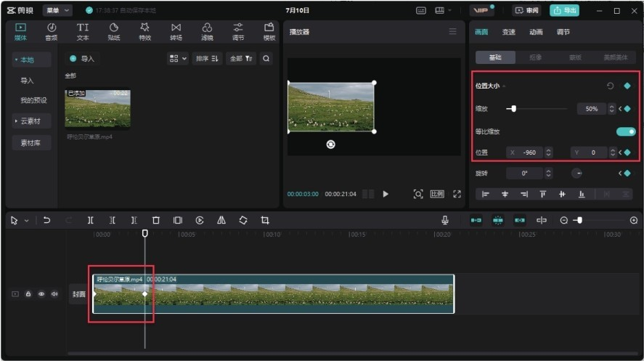The image size is (644, 361).
Task: Open the 贴纸 (stickers) panel
Action: click(113, 31)
